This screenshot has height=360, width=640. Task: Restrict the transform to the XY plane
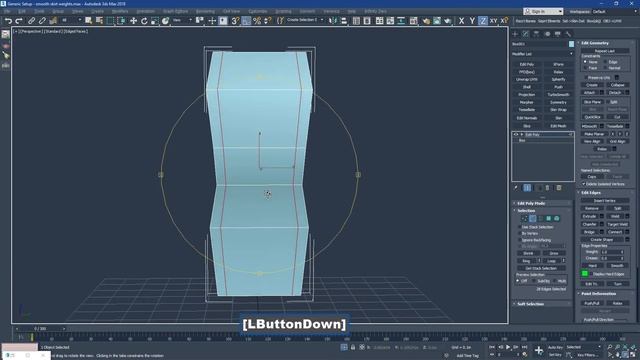tap(493, 20)
